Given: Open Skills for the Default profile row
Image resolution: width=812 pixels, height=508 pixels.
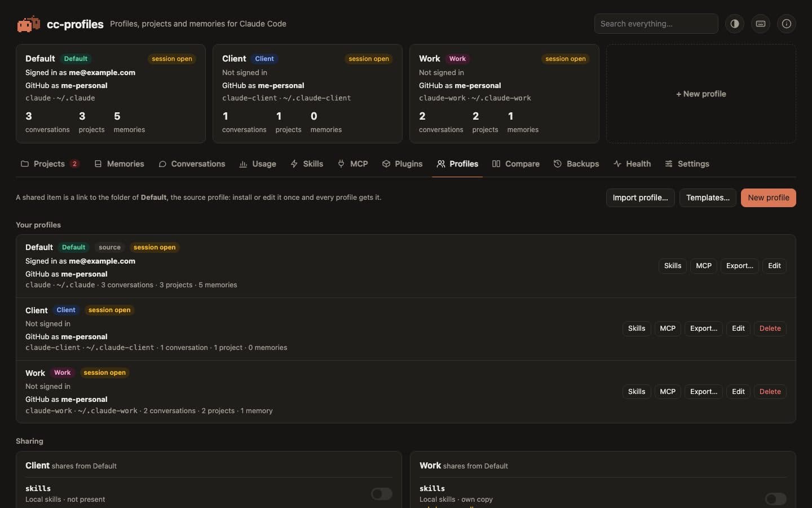Looking at the screenshot, I should [x=673, y=266].
